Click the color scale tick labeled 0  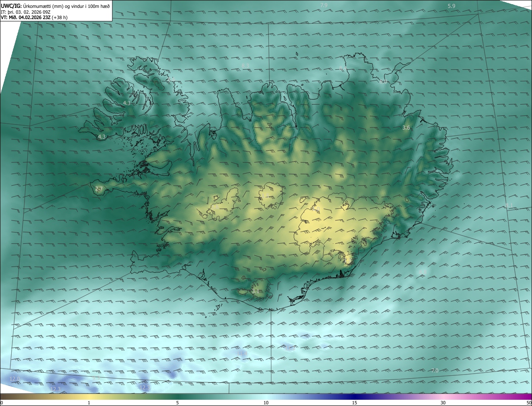(2, 403)
